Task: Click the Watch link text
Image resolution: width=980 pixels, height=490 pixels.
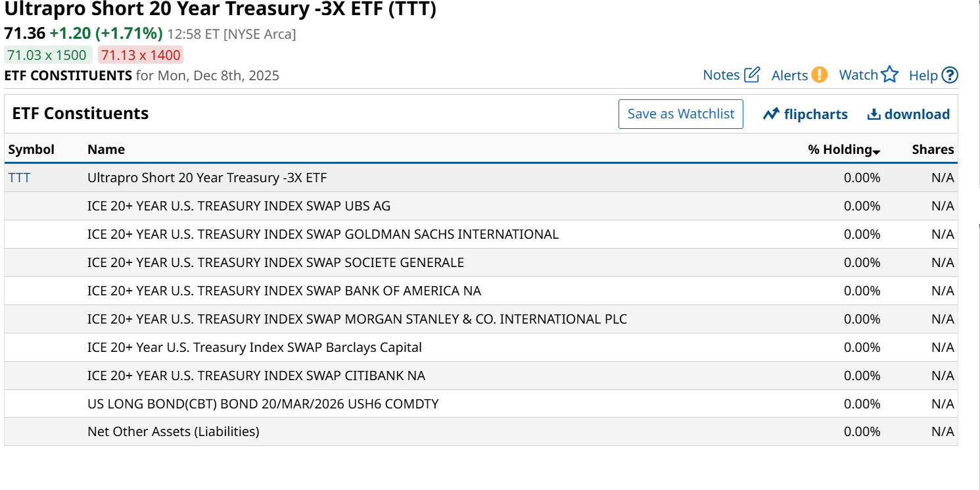Action: pyautogui.click(x=858, y=75)
